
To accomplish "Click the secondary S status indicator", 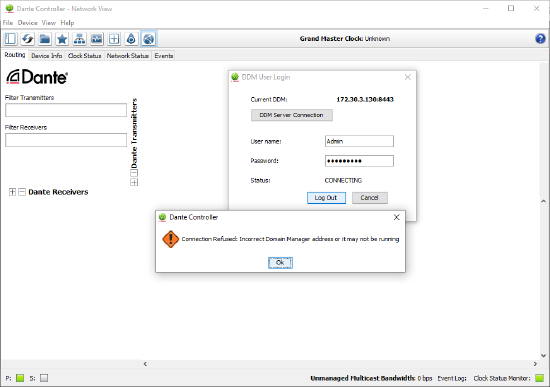I will (44, 378).
